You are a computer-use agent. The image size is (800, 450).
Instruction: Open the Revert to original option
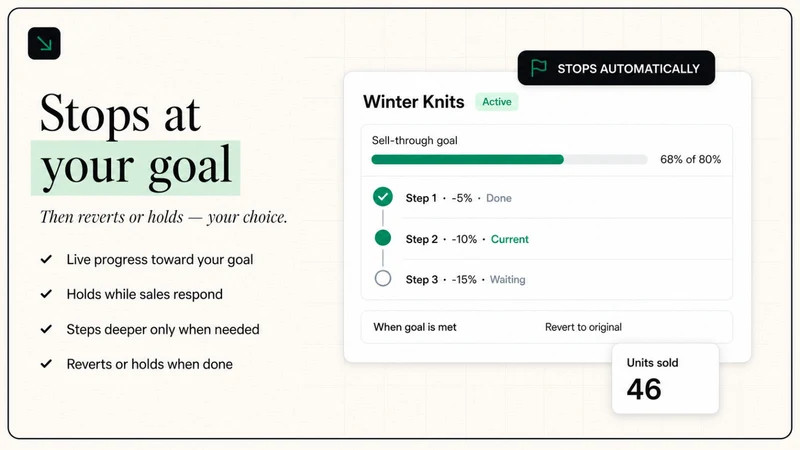click(x=583, y=327)
